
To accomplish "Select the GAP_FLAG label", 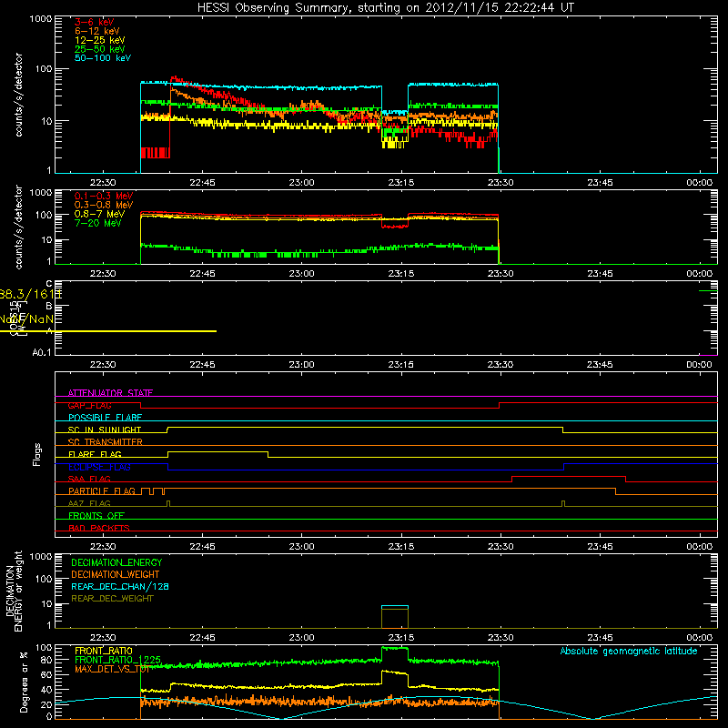I will click(89, 405).
